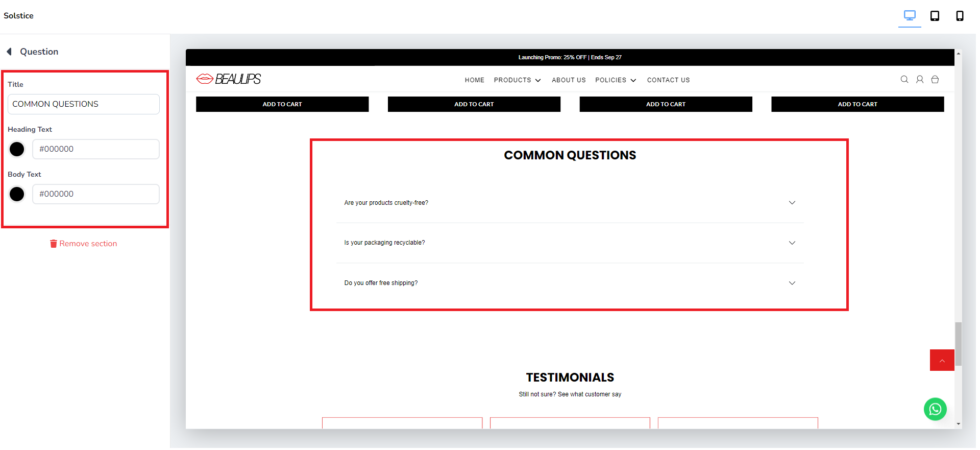
Task: Select the COMMON QUESTIONS heading
Action: pos(570,155)
